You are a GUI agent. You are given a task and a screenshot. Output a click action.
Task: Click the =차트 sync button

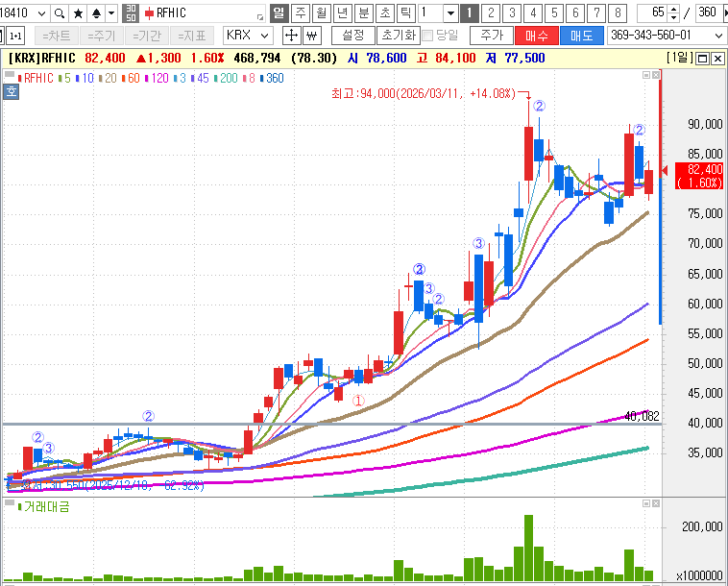tap(57, 36)
